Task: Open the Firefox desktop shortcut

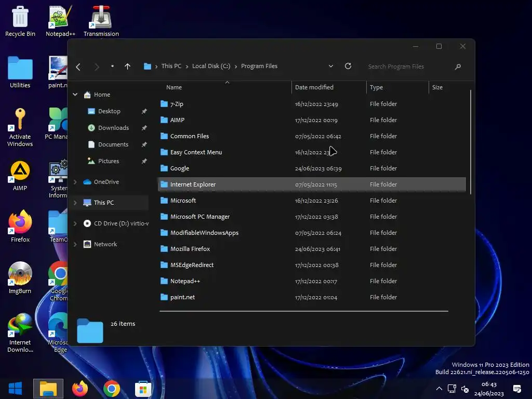Action: tap(20, 227)
